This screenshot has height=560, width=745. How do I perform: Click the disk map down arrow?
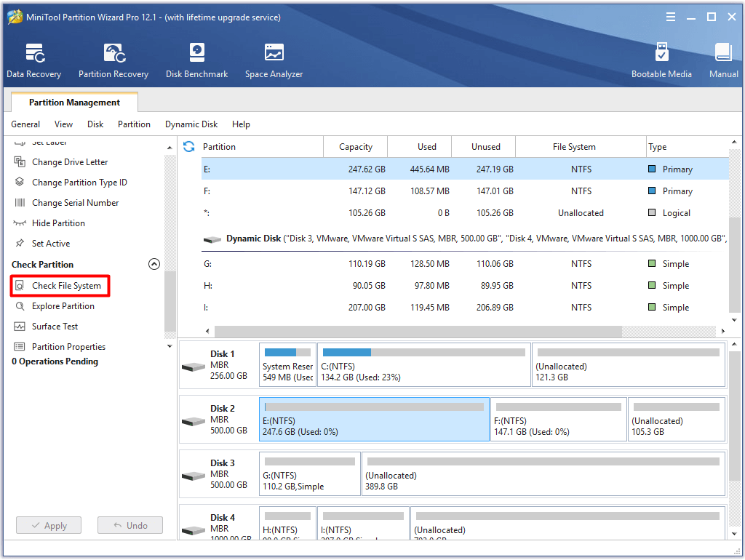click(735, 534)
